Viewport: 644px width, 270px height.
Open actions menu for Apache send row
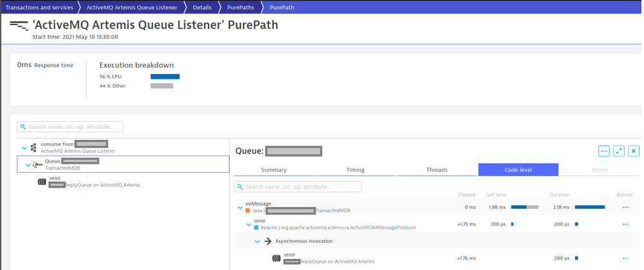click(625, 224)
